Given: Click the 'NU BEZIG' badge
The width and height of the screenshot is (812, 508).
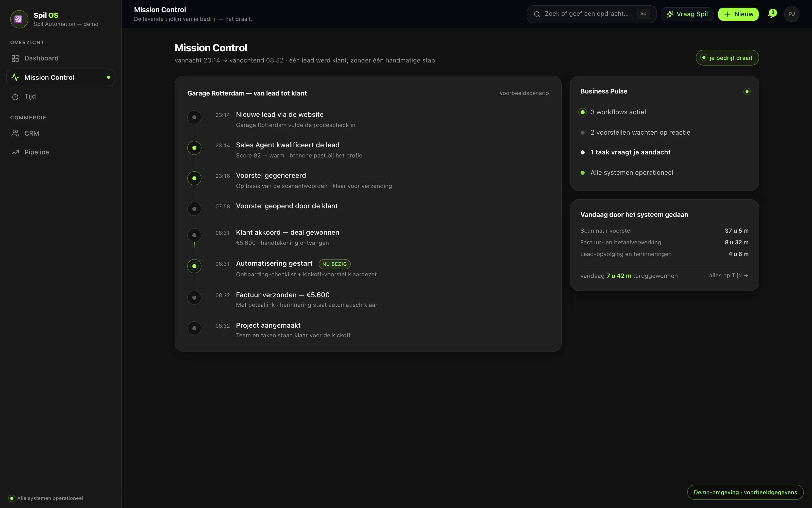Looking at the screenshot, I should 334,264.
